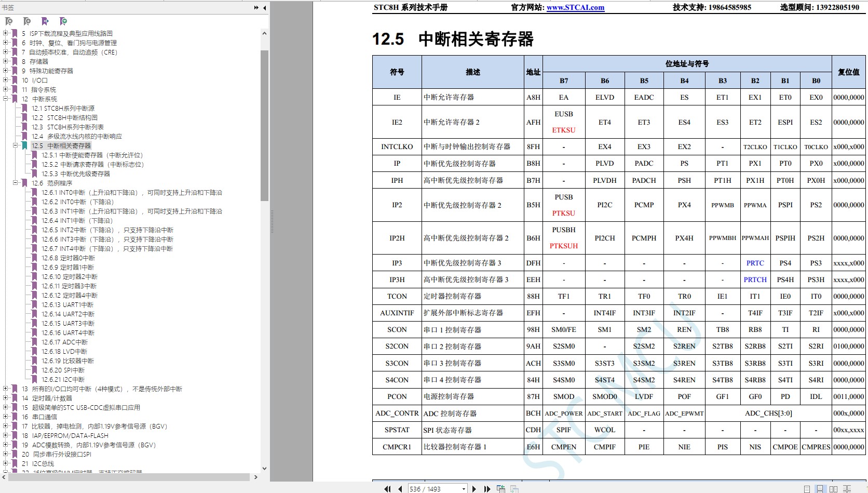Collapse the bookmarks panel with left arrow
The height and width of the screenshot is (493, 868).
point(264,8)
